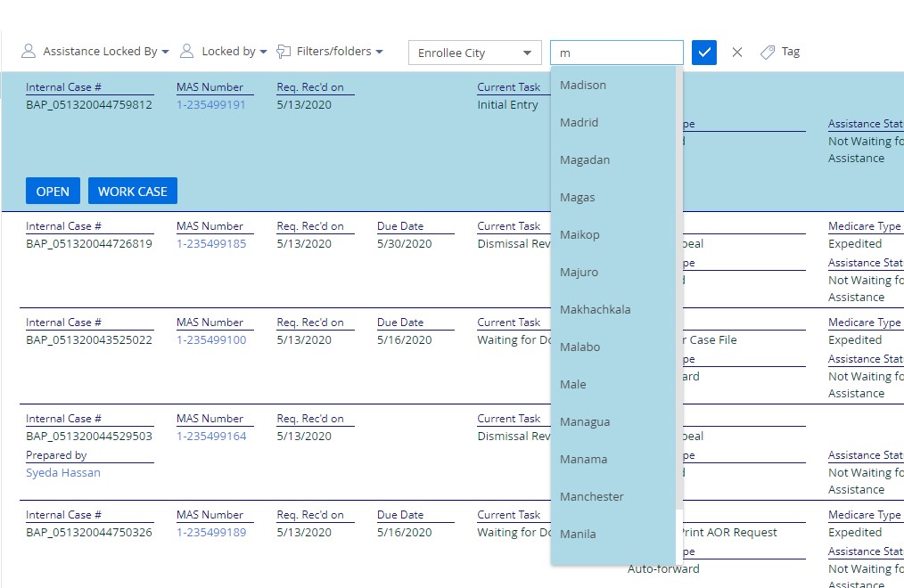Cancel the filter with the X icon

coord(736,53)
